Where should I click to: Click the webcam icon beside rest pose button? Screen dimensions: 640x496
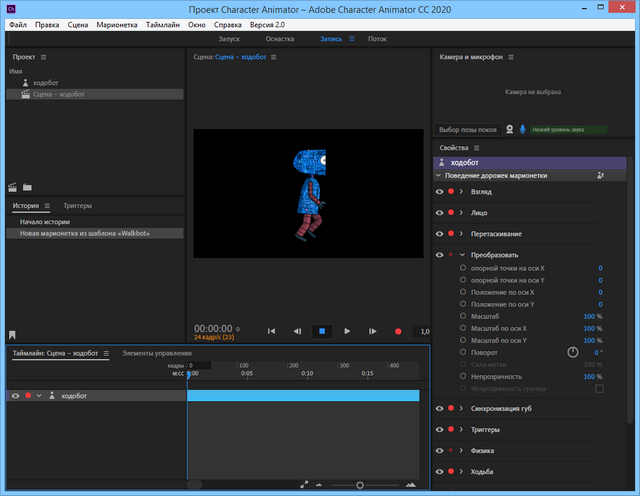509,129
